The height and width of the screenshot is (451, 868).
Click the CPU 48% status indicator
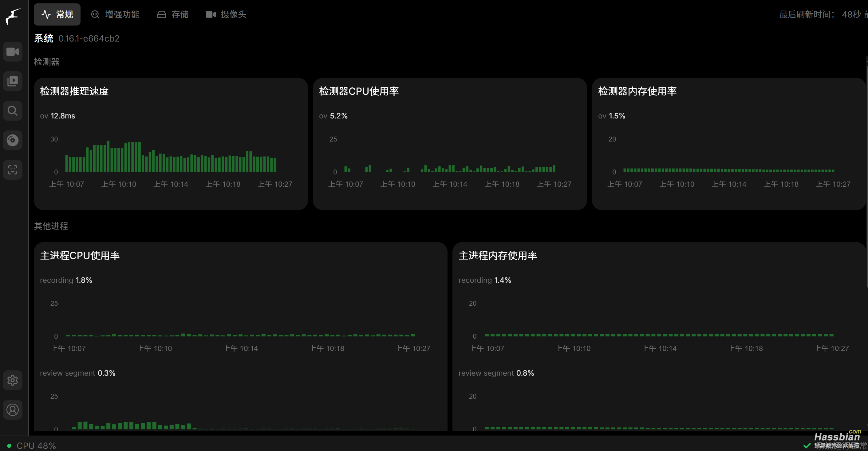[32, 445]
